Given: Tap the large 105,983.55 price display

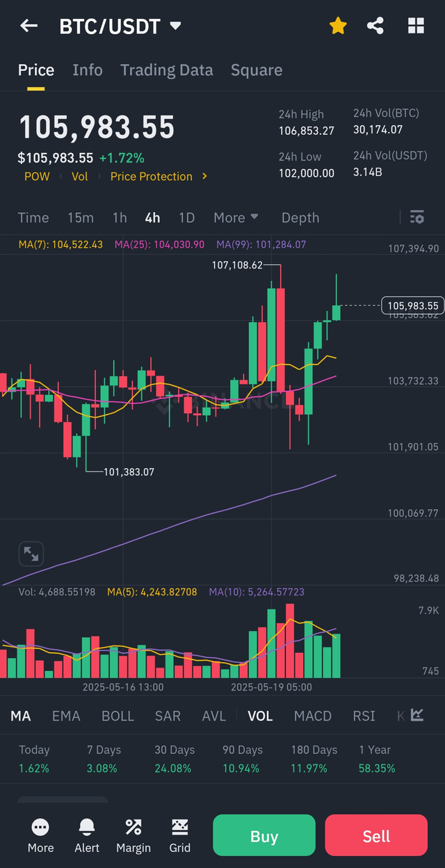Looking at the screenshot, I should coord(97,128).
